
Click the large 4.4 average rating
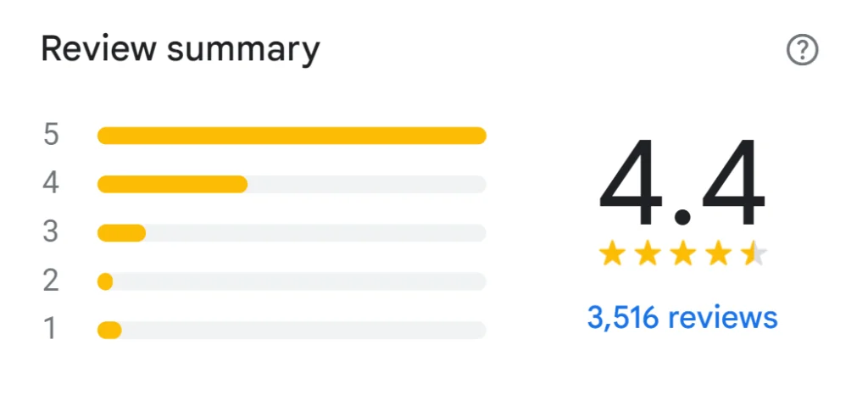coord(682,186)
